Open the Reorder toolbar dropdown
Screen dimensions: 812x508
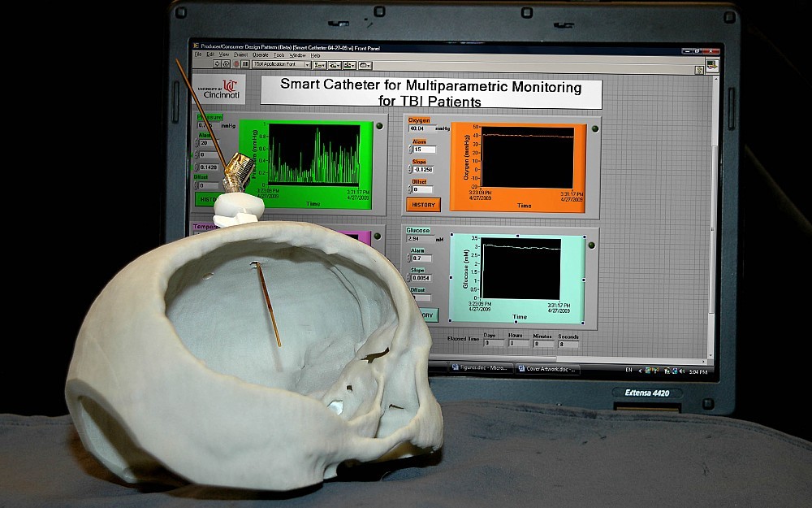coord(365,65)
